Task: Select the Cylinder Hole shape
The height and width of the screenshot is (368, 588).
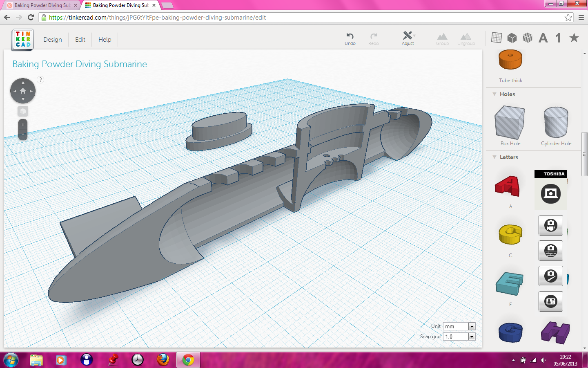Action: 556,123
